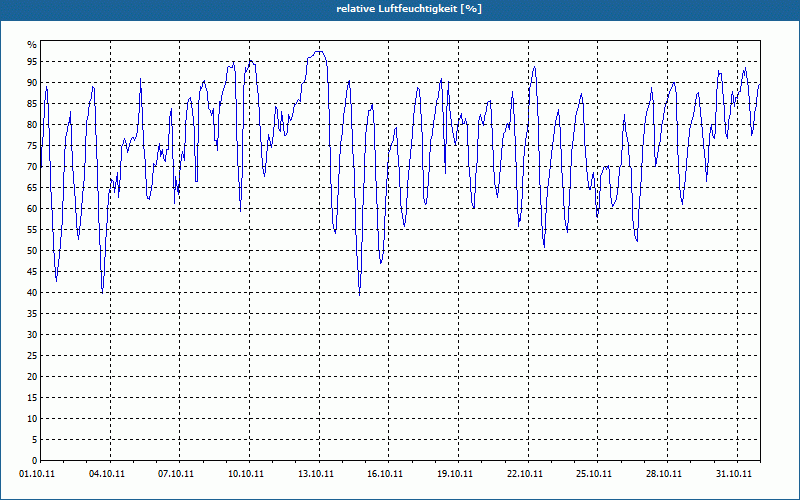Click the y-axis label '45'
Screen dimensions: 800x500
(32, 271)
